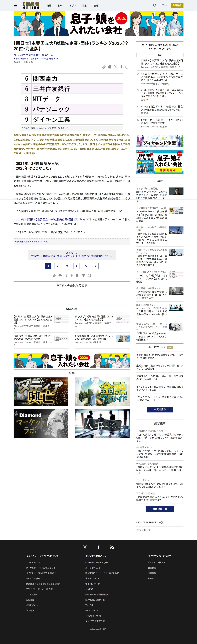The image size is (197, 644).
Task: Click the search magnifier icon
Action: 155,5
